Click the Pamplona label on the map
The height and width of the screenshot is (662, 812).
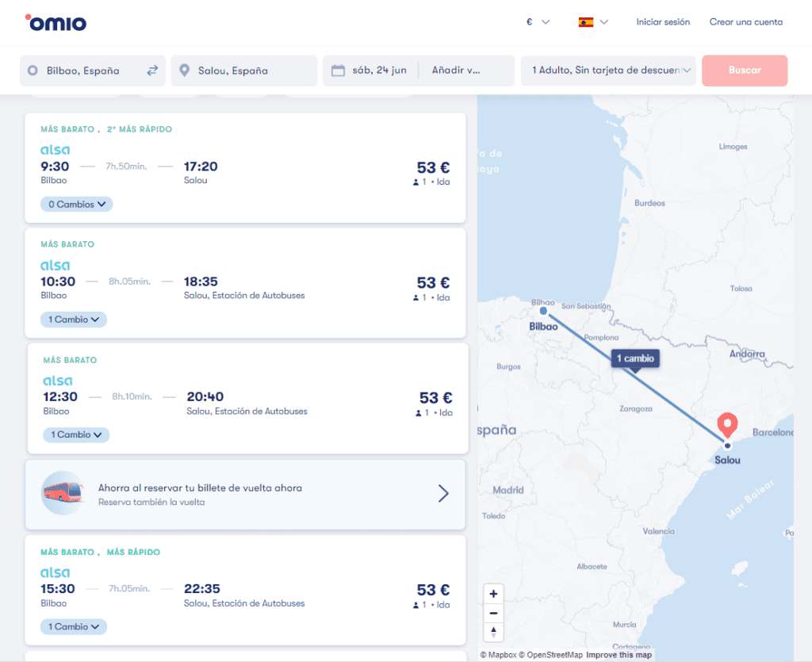tap(601, 338)
